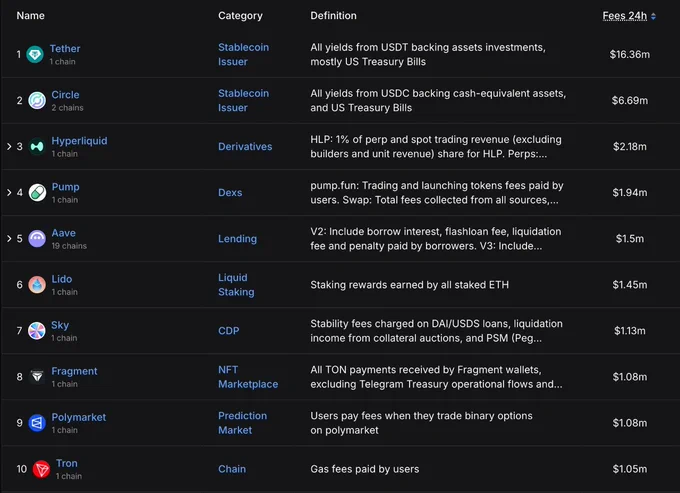680x493 pixels.
Task: Open the Lending category link
Action: (238, 238)
